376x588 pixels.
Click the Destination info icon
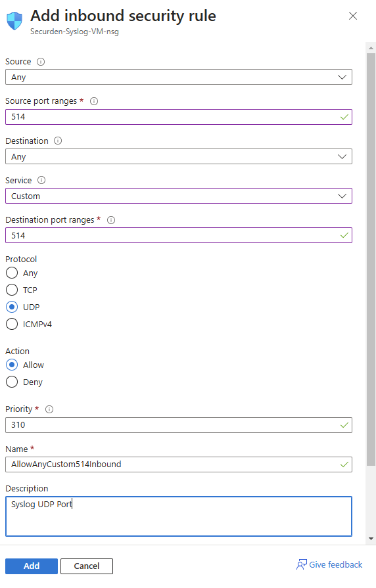coord(58,141)
